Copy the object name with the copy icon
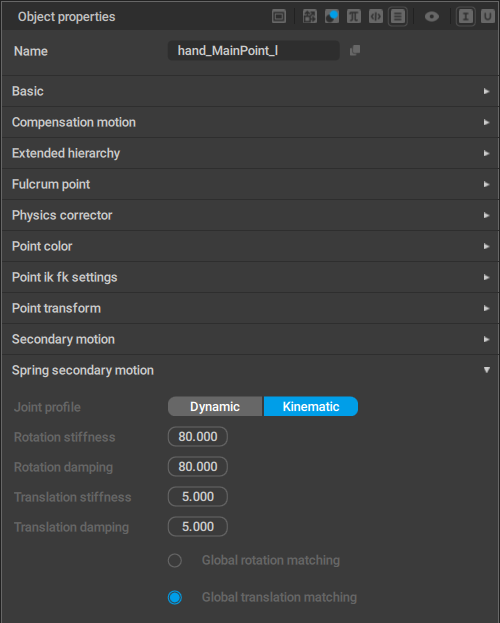The image size is (500, 623). pyautogui.click(x=355, y=50)
